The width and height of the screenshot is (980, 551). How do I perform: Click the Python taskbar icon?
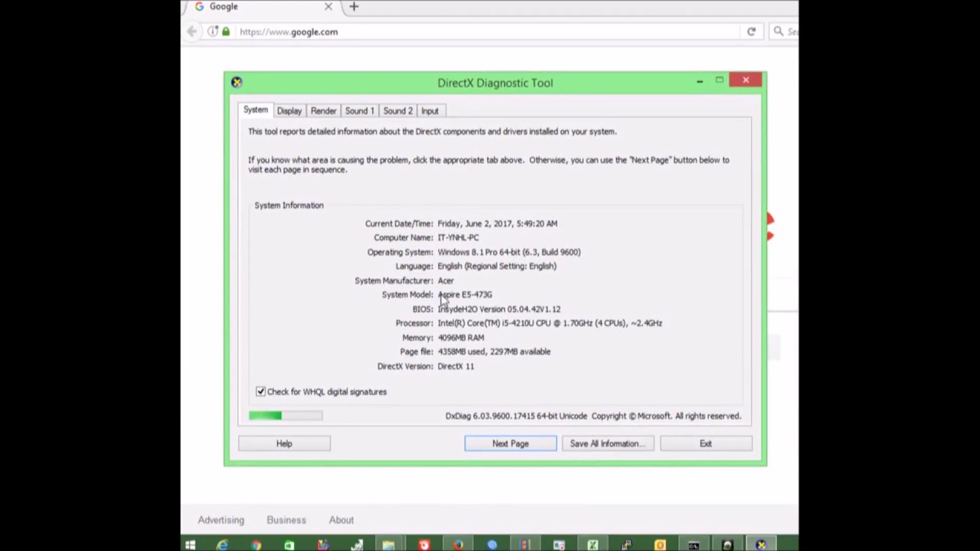[x=626, y=545]
